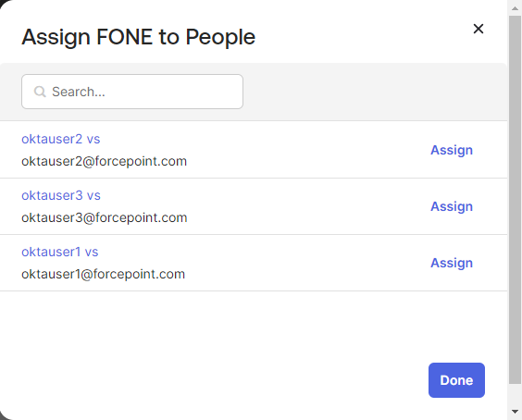The image size is (522, 420).
Task: Click the scrollbar up arrow
Action: point(515,8)
